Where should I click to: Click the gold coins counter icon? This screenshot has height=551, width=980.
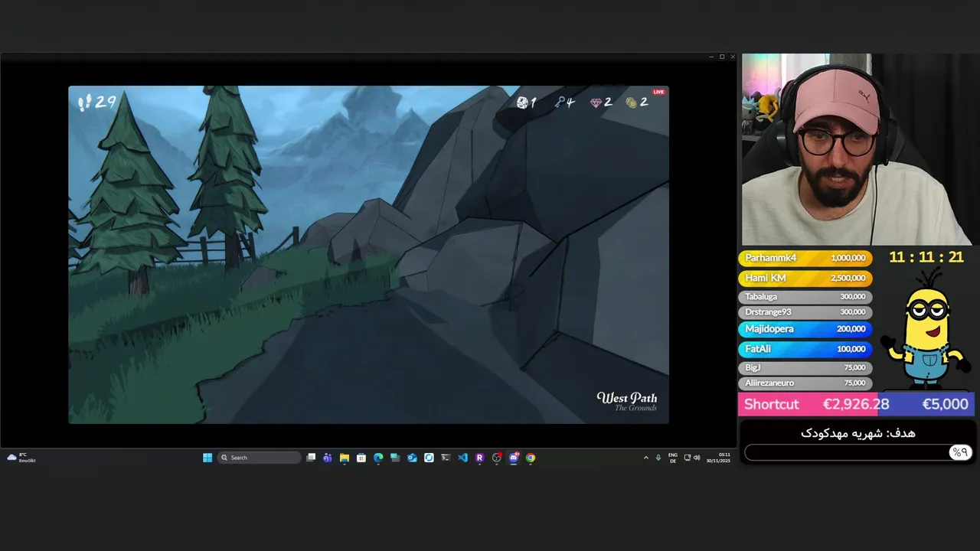pos(632,103)
